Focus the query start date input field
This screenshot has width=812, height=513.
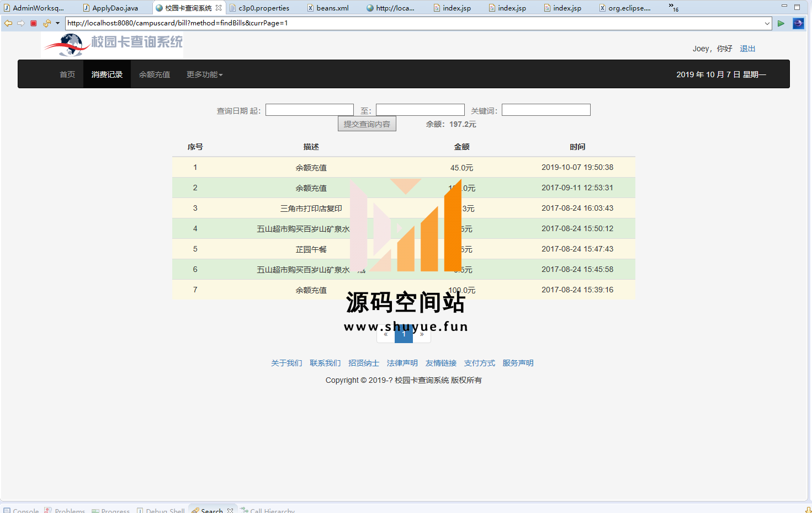[x=310, y=110]
